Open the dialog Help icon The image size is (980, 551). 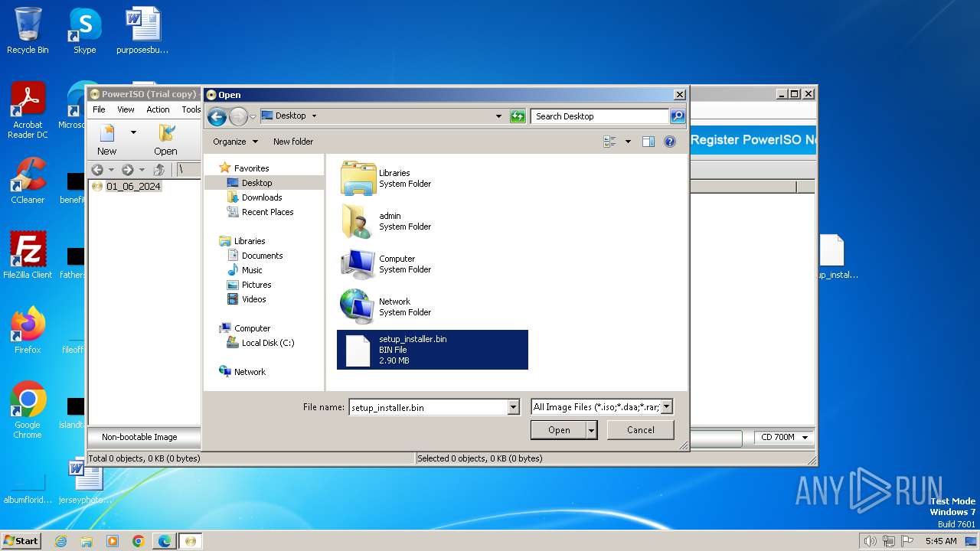(670, 142)
